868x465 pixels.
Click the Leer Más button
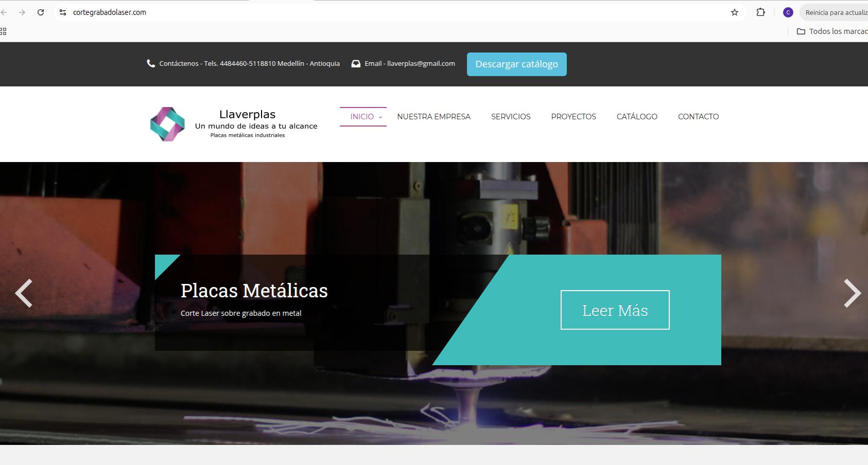tap(615, 310)
